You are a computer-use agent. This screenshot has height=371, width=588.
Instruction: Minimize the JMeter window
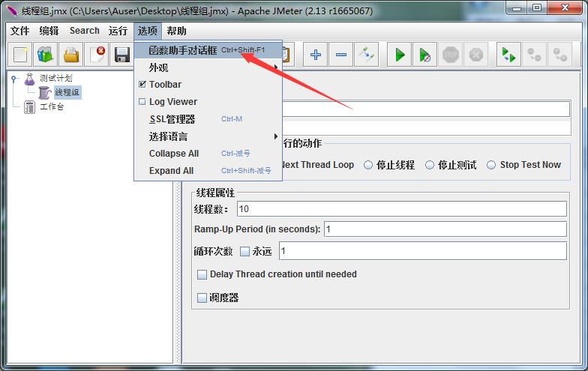(x=516, y=8)
